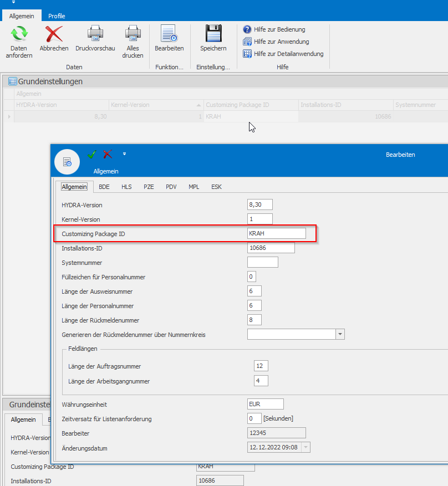Click the Füllzeichen für Personalnummer field
This screenshot has width=448, height=486.
251,277
